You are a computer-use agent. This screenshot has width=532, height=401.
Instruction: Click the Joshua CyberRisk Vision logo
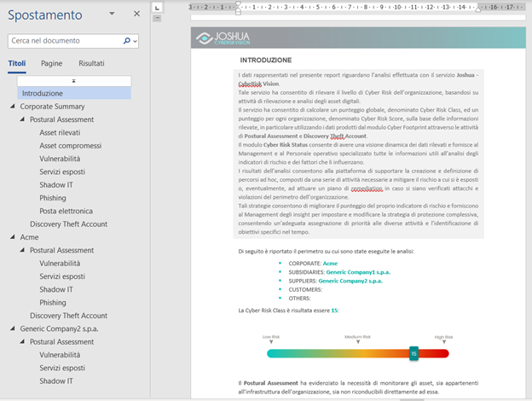coord(223,38)
